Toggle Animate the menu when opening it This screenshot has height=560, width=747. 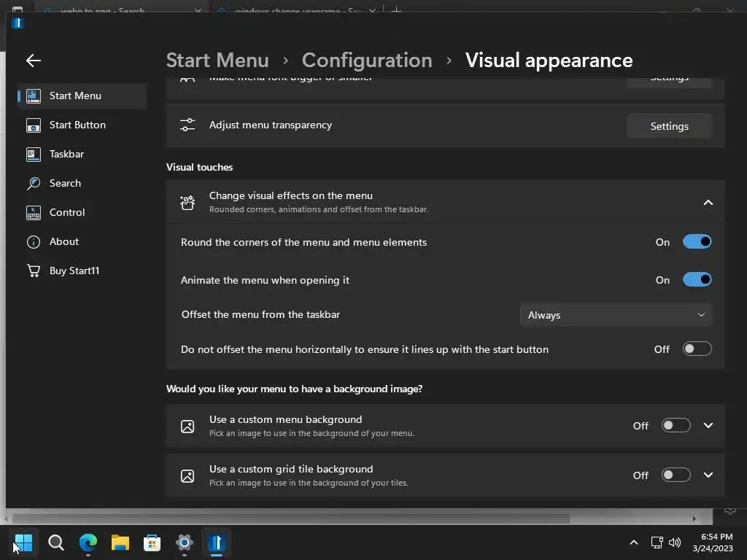[x=697, y=279]
